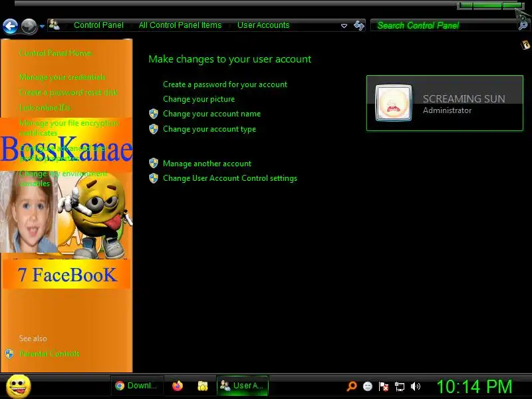Image resolution: width=532 pixels, height=399 pixels.
Task: Go back with the blue Back arrow
Action: pyautogui.click(x=10, y=26)
